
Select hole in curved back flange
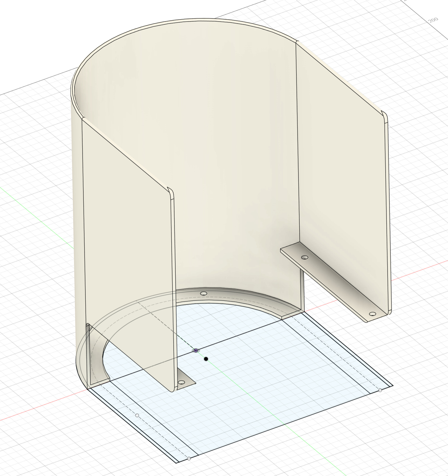(204, 293)
